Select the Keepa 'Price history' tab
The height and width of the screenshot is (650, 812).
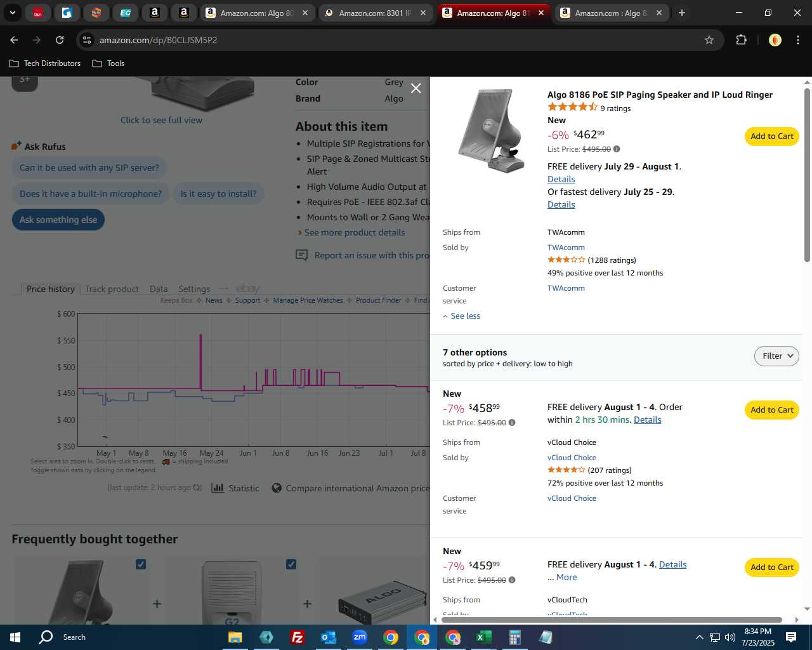click(x=50, y=289)
